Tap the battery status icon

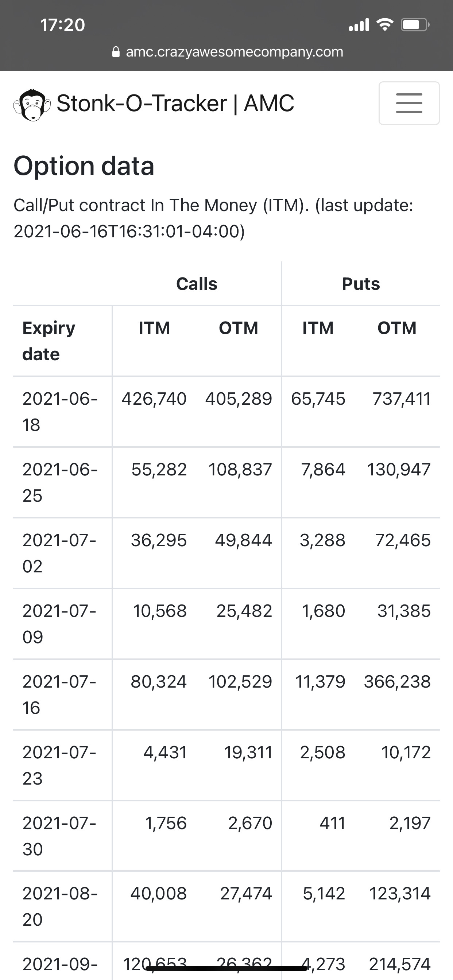415,25
